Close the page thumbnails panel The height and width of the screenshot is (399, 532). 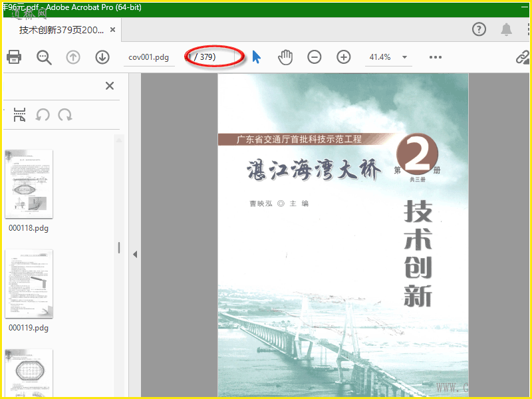tap(110, 86)
